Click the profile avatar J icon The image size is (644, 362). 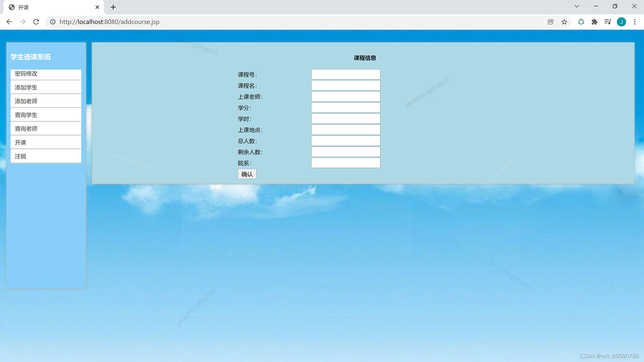tap(621, 22)
